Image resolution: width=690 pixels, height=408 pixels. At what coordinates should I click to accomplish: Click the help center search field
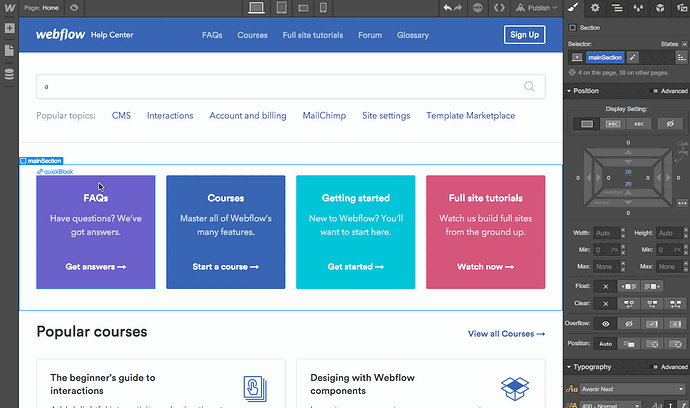(x=291, y=87)
